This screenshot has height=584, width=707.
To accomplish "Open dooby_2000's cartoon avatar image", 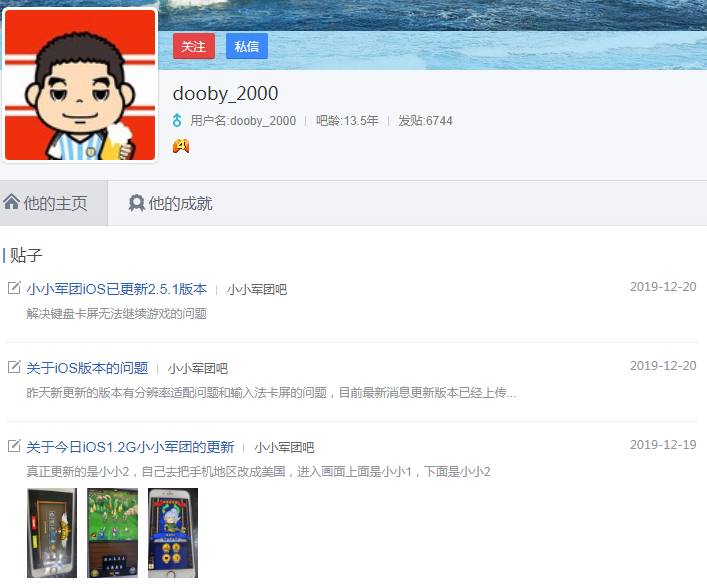I will point(80,85).
